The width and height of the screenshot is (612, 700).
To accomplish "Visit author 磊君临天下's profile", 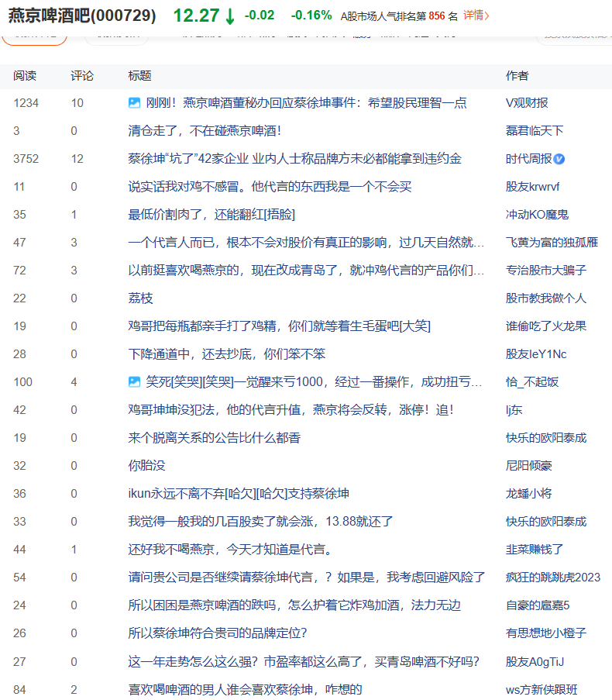I will 535,131.
